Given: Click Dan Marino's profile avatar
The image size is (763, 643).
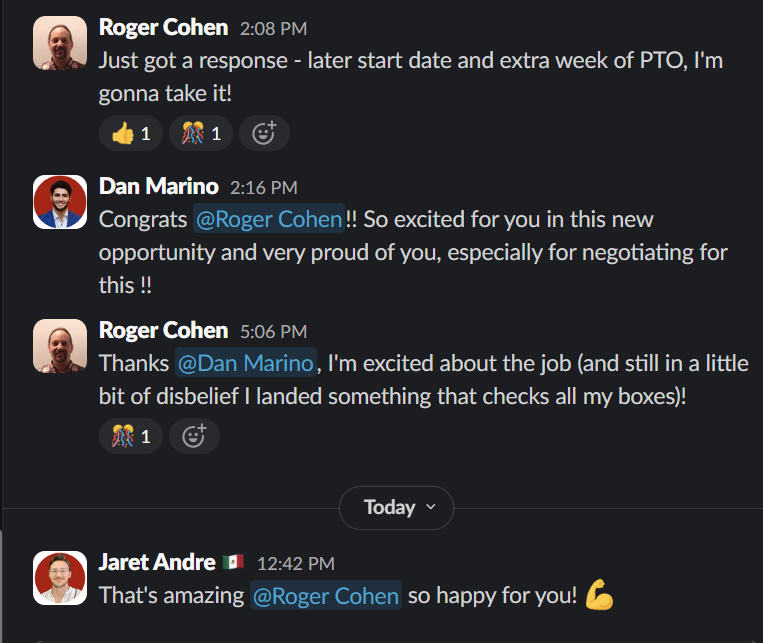Looking at the screenshot, I should click(60, 203).
